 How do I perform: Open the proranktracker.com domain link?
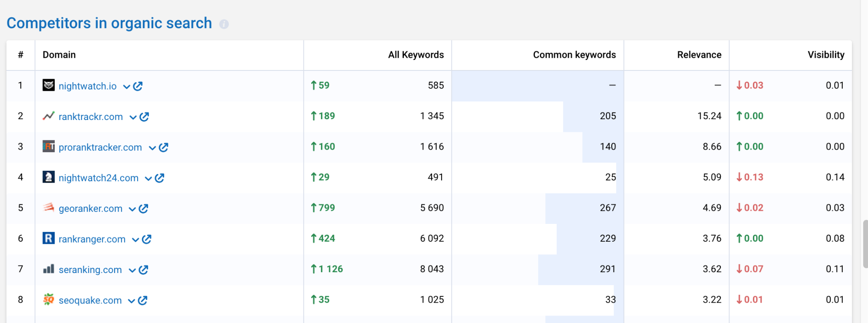coord(100,147)
